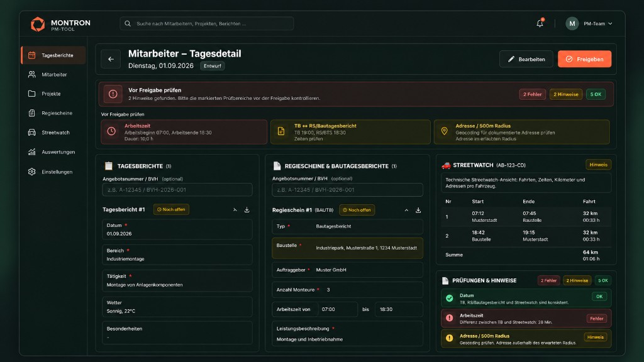Click the location pin icon on Adresse card
644x362 pixels.
(445, 131)
